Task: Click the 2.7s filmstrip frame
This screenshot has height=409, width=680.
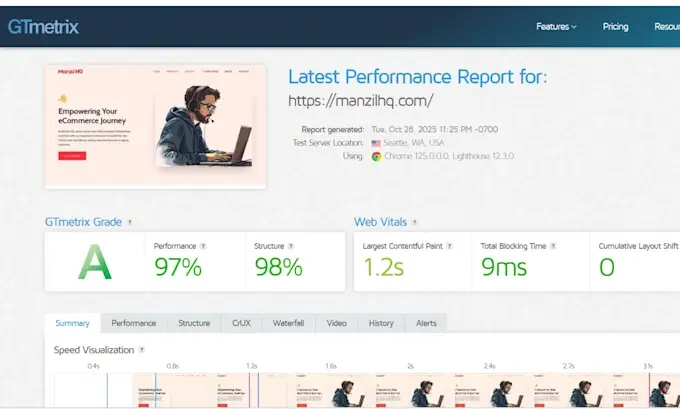Action: [x=569, y=390]
